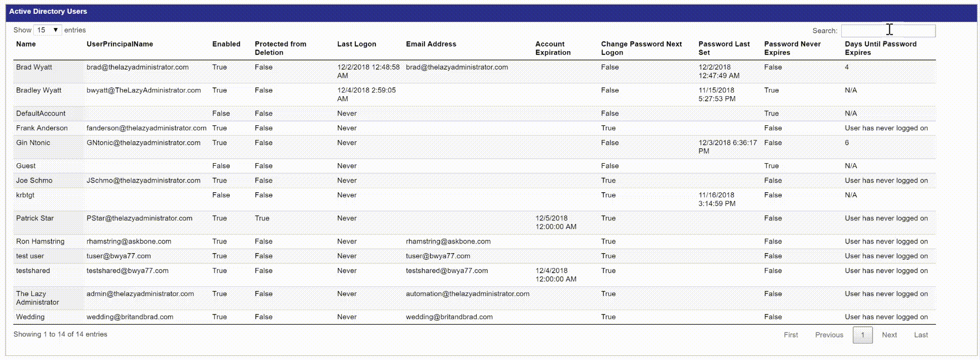Click Patrick Star account expiration 12/5/2018
This screenshot has height=360, width=980.
pyautogui.click(x=556, y=222)
